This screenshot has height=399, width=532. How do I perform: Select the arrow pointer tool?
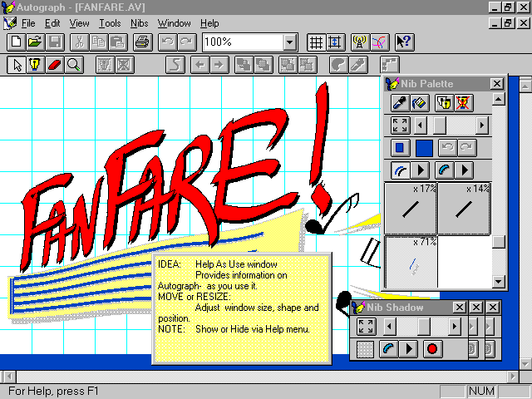[x=17, y=65]
